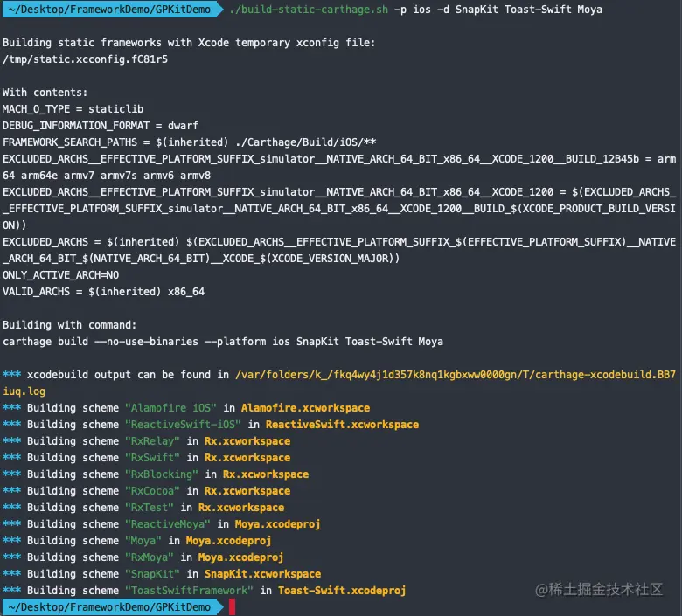Click the "EXCLUDED_ARCHS = $(inherited)" line
The width and height of the screenshot is (682, 616).
(x=339, y=250)
